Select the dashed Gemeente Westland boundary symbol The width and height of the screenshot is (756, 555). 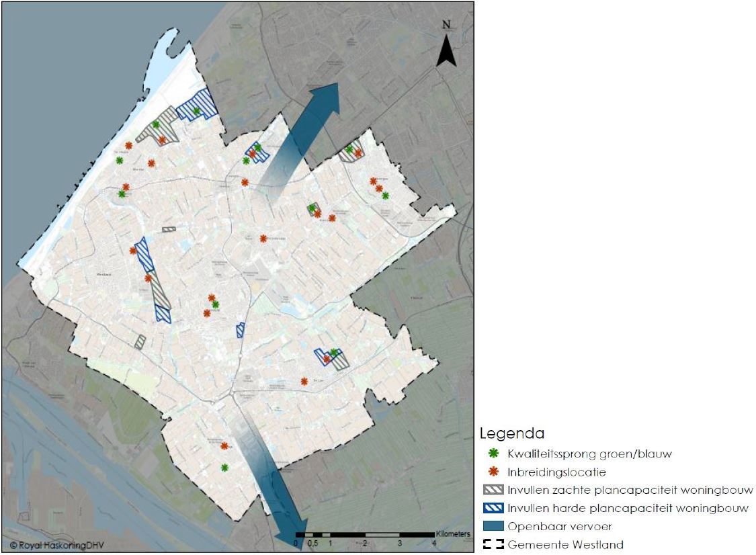pos(494,544)
